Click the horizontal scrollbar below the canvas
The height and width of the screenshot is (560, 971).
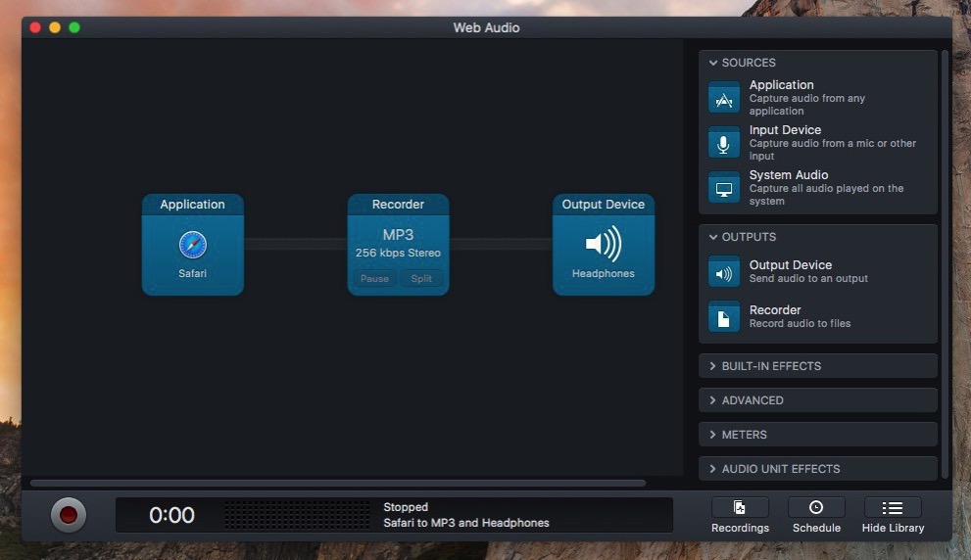click(x=338, y=483)
